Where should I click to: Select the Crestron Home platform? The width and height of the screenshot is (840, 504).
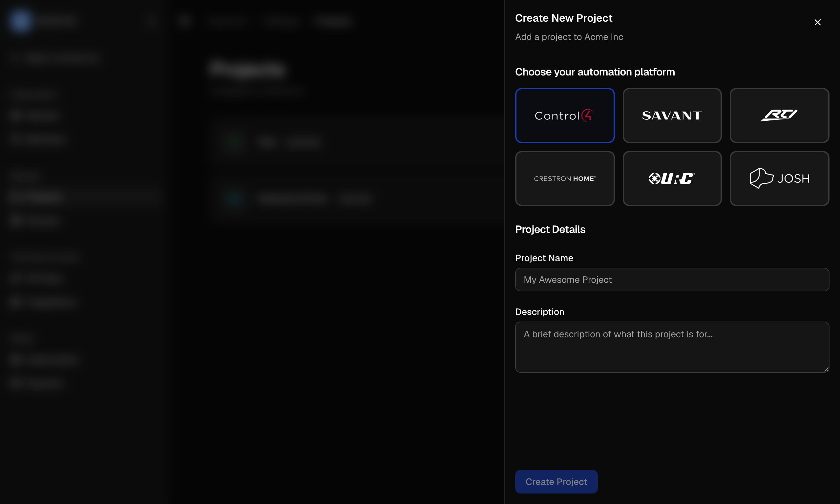pos(565,178)
